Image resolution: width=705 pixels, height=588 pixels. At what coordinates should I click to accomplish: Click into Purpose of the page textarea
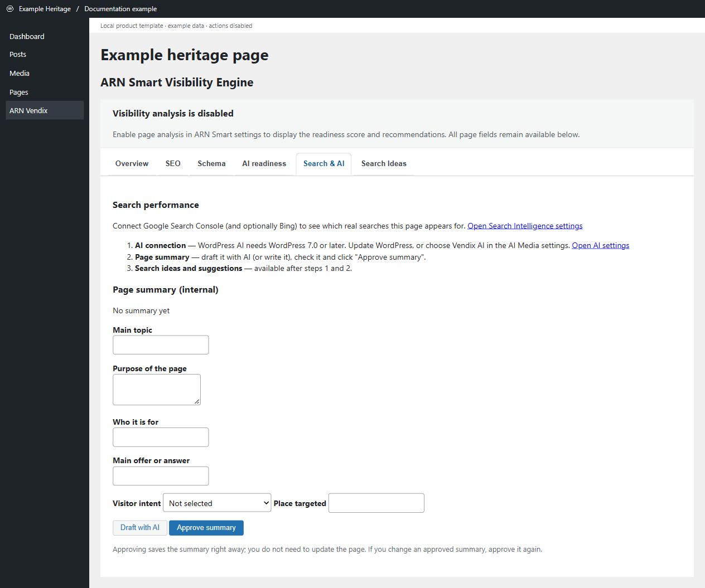tap(157, 390)
